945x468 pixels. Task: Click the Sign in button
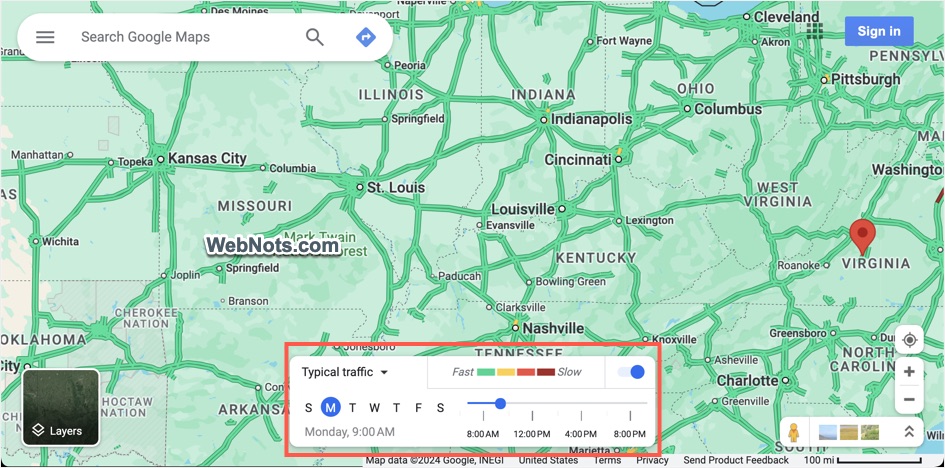[x=879, y=31]
